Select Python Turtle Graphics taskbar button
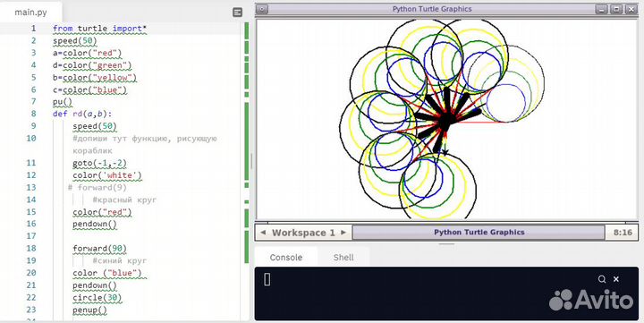 pos(479,232)
